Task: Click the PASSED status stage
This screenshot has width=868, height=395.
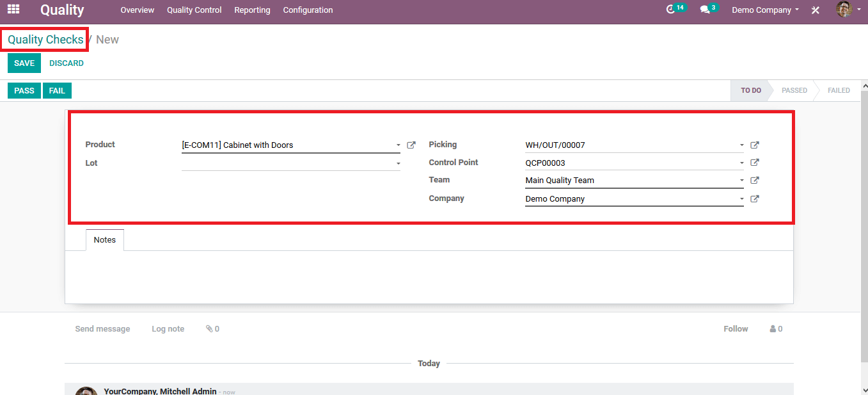Action: (x=794, y=91)
